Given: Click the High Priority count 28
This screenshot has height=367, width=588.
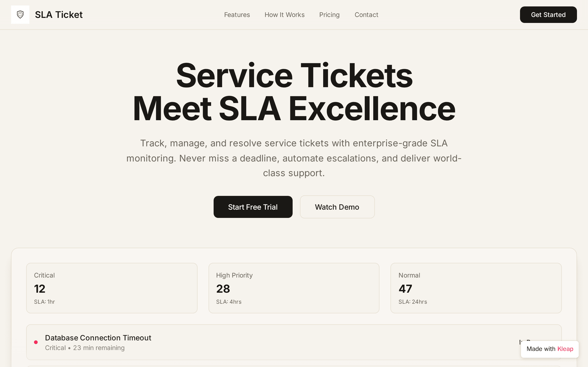Looking at the screenshot, I should (223, 289).
